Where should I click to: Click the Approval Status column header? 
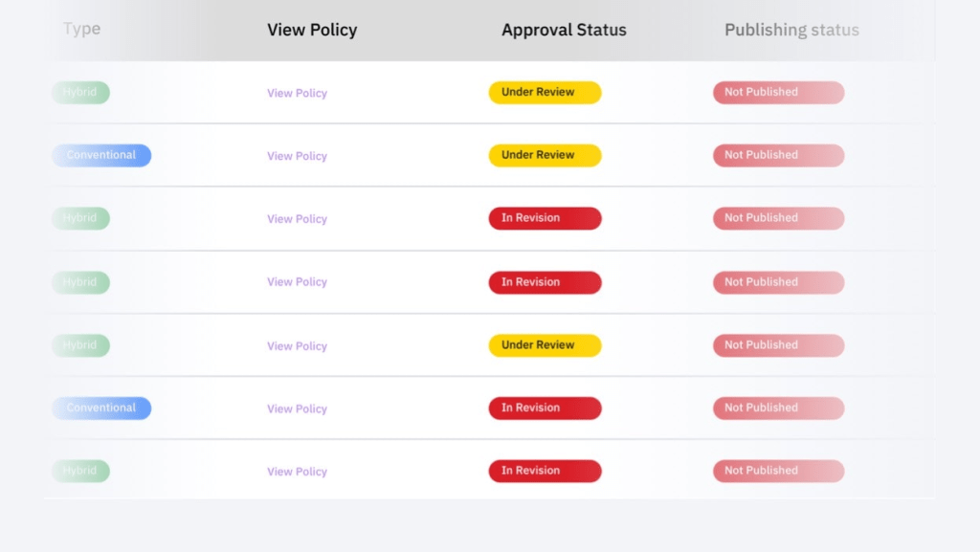point(564,31)
